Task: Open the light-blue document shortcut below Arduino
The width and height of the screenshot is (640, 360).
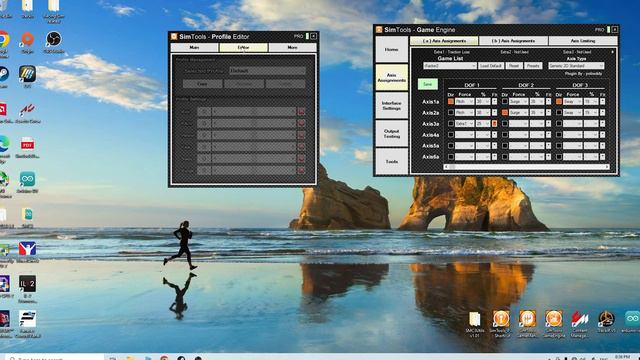Action: (x=27, y=215)
